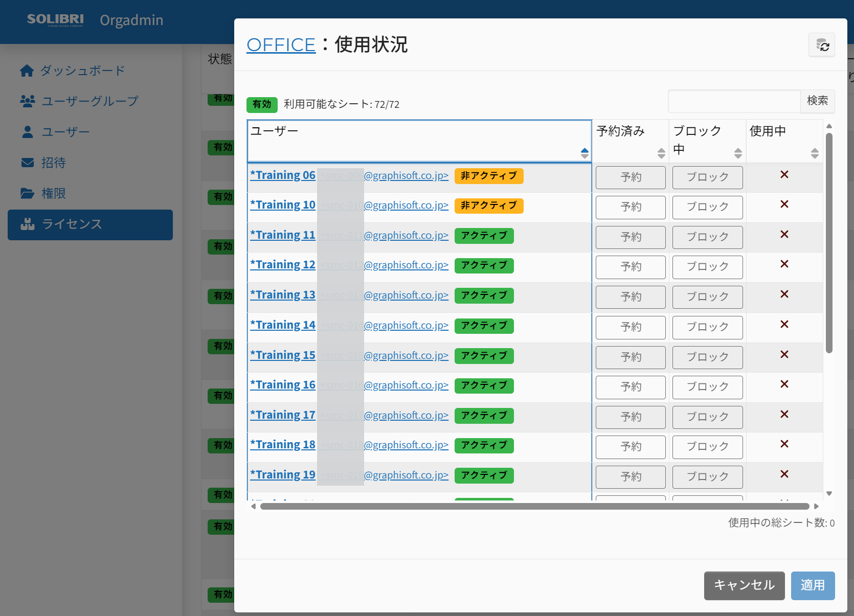Screen dimensions: 854x616
Task: Reserve seat (予約) for Training 19
Action: tap(631, 477)
